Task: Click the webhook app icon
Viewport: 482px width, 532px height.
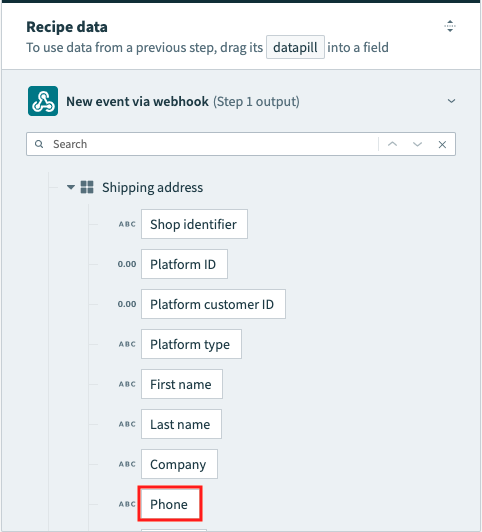Action: [43, 101]
